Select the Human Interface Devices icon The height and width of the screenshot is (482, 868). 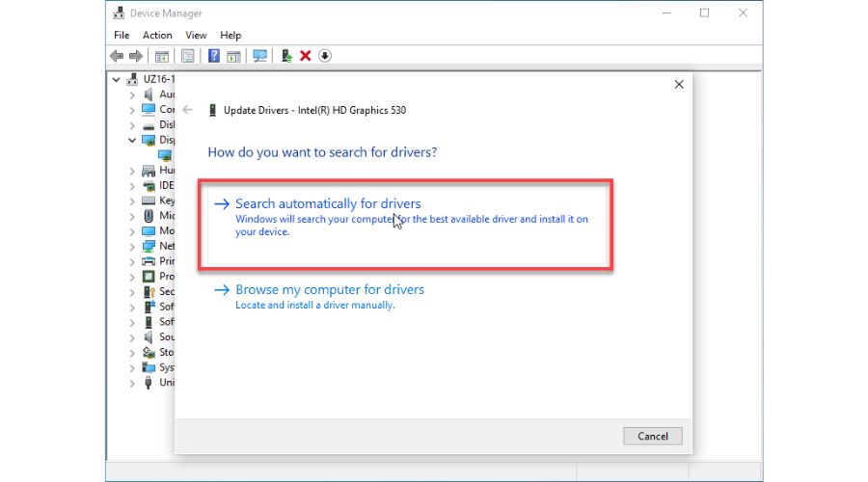pos(149,171)
